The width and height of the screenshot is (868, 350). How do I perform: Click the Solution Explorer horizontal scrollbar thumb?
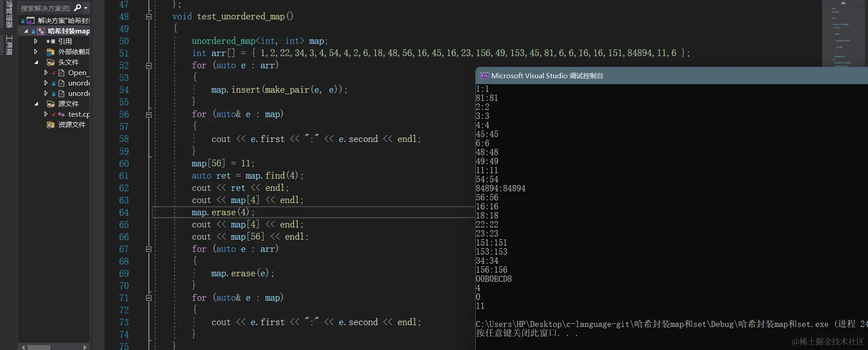(39, 347)
